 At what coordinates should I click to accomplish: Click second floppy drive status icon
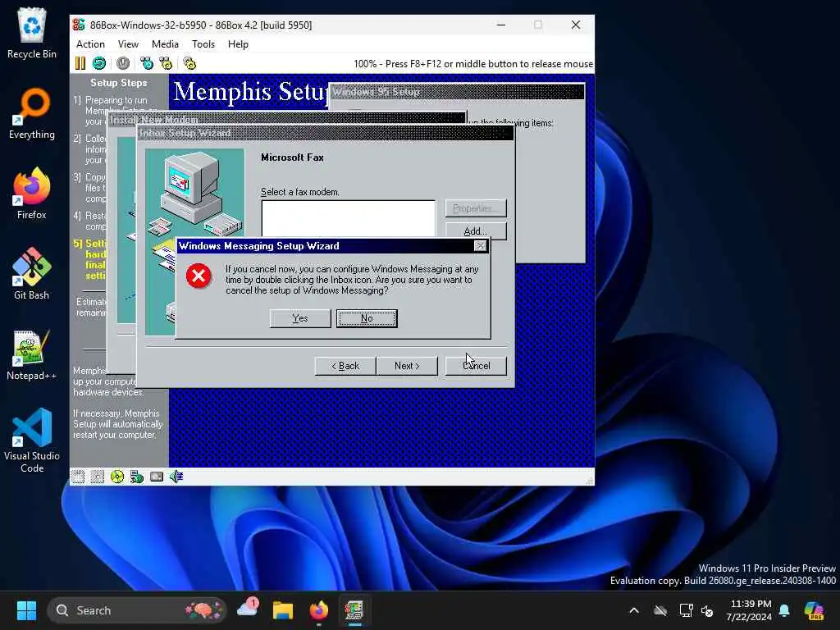coord(98,477)
